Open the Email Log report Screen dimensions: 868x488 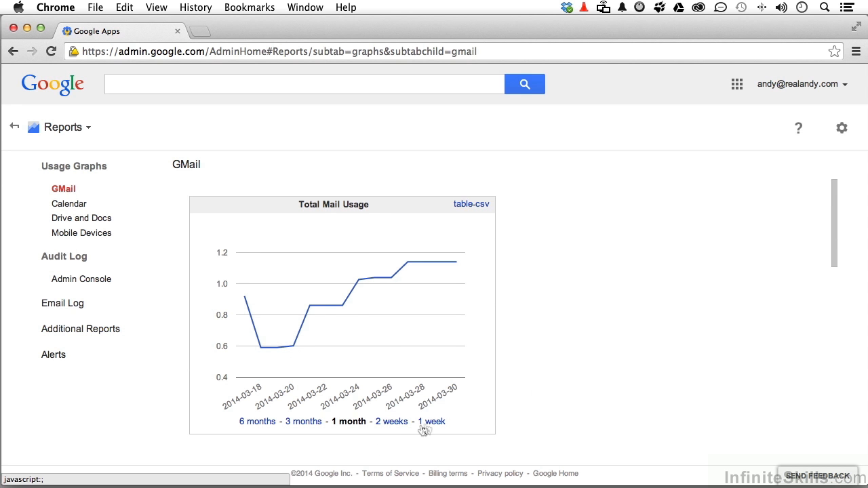[x=62, y=303]
